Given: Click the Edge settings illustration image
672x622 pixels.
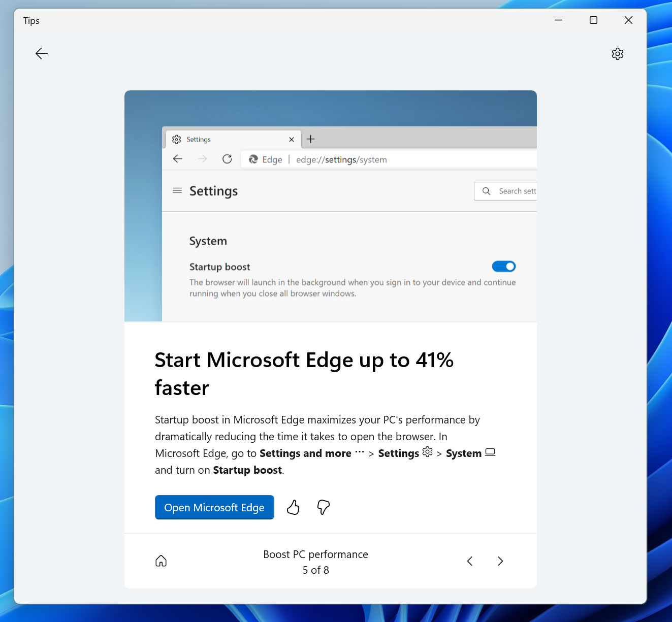Looking at the screenshot, I should (x=331, y=206).
